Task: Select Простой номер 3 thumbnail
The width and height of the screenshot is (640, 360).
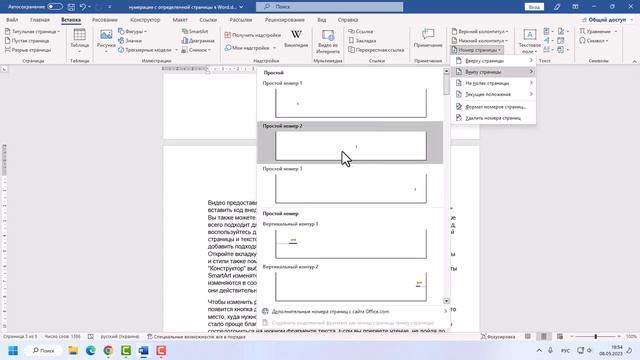Action: [x=351, y=189]
